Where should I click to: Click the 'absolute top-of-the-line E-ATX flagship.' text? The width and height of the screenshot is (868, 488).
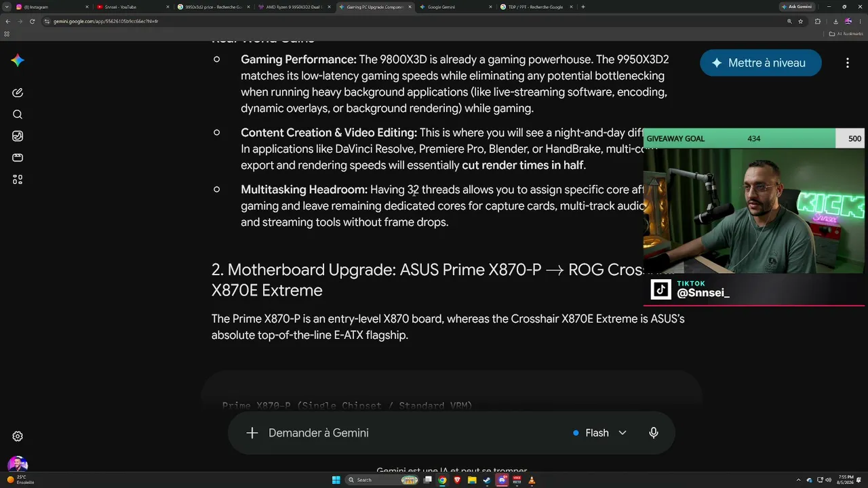click(310, 335)
